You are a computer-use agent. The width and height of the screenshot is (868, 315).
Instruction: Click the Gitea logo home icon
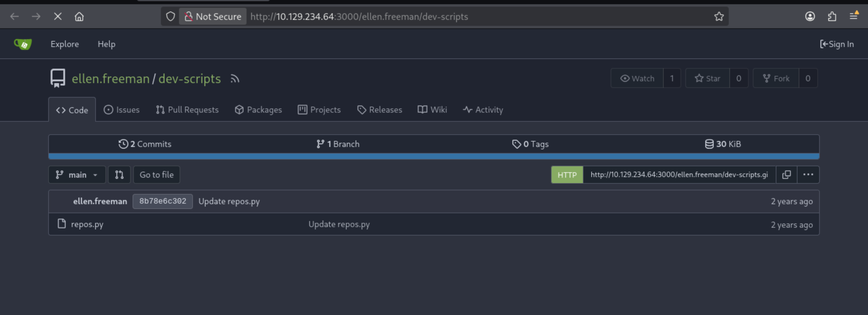click(23, 44)
